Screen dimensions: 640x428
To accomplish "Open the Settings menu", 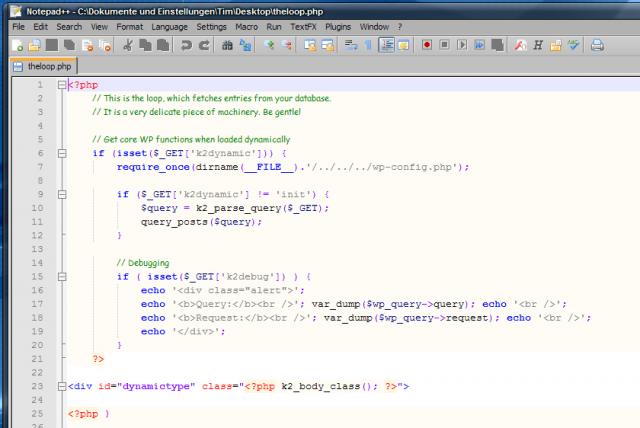I will pos(211,27).
